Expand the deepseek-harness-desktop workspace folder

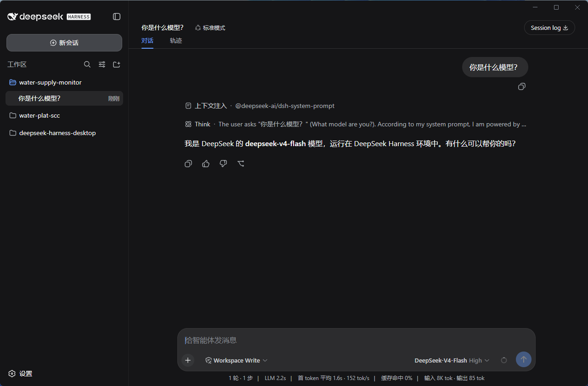(x=64, y=133)
